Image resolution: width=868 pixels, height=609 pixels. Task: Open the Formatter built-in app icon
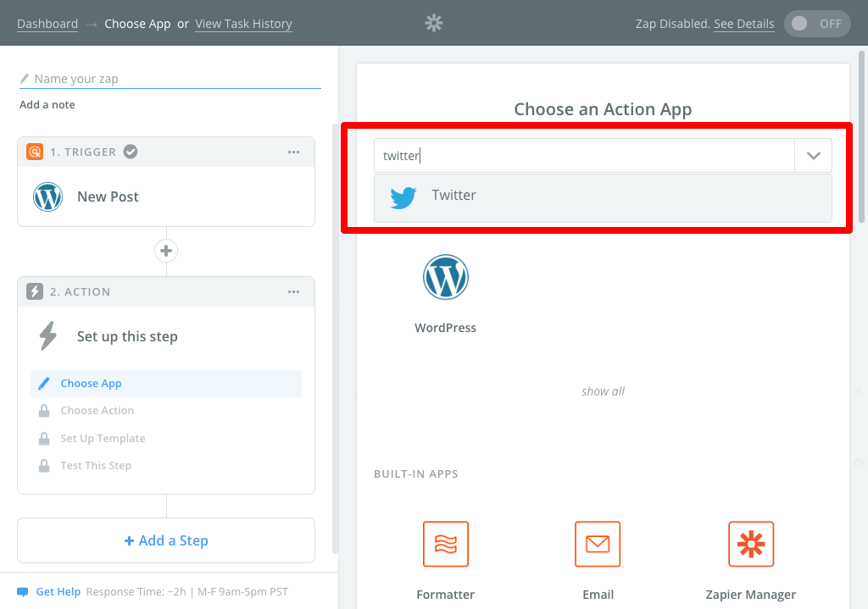(446, 544)
